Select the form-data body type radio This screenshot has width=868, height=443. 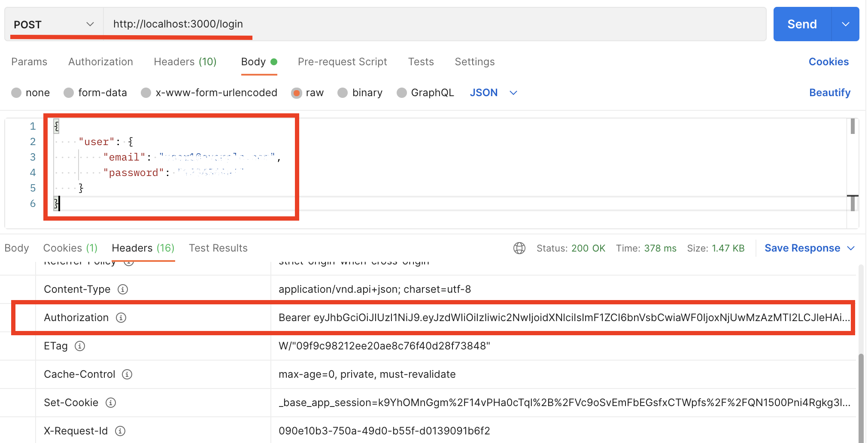point(69,93)
